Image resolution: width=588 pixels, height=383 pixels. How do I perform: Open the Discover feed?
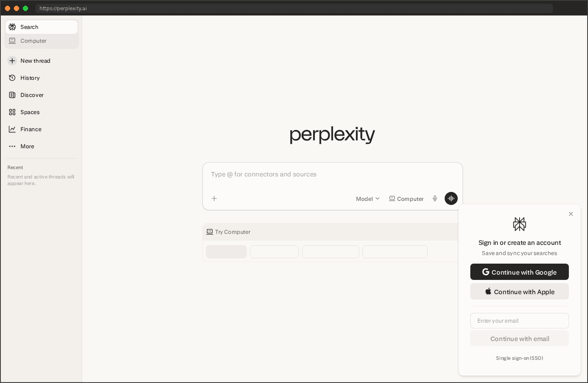coord(32,95)
